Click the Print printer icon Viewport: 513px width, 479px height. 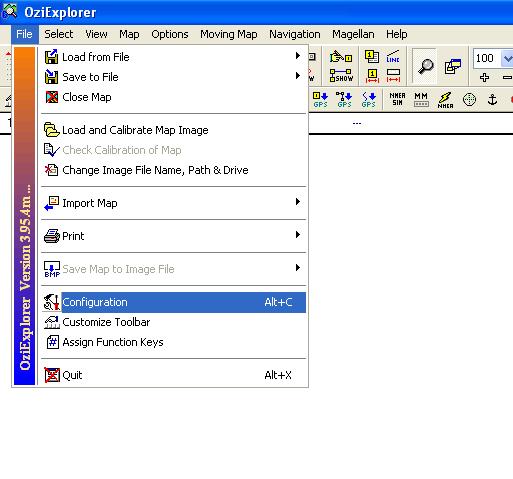[x=52, y=236]
